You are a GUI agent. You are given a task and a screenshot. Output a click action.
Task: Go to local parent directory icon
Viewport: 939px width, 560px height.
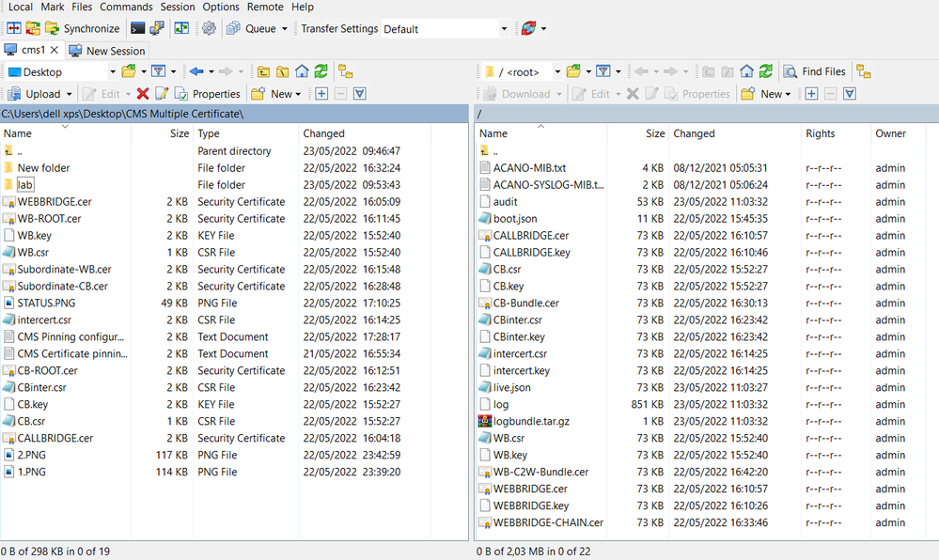coord(263,71)
